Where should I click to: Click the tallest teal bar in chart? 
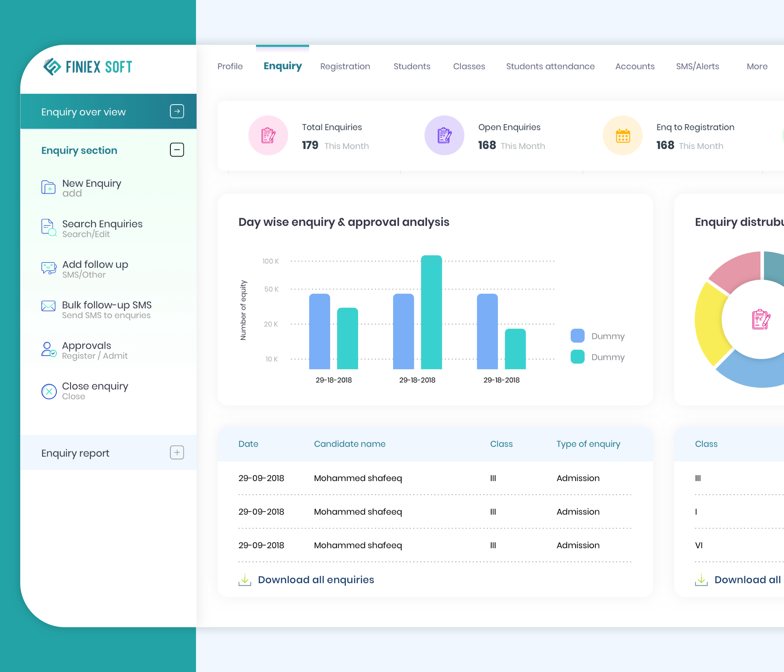[x=431, y=312]
